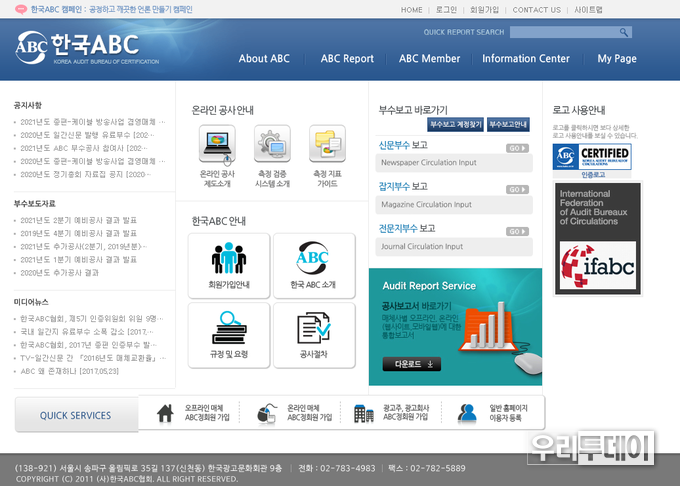Image resolution: width=680 pixels, height=486 pixels.
Task: Click the 미디어뉴스 section heading
Action: [31, 302]
